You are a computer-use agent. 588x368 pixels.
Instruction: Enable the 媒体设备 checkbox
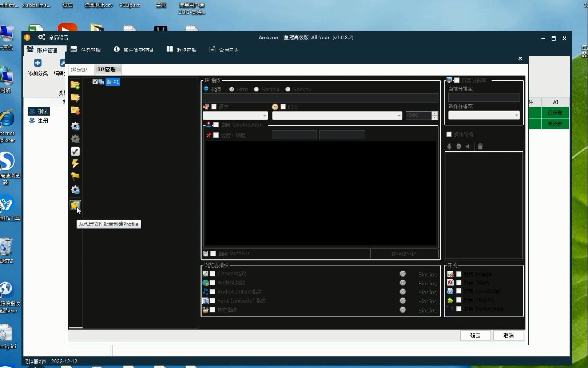click(x=449, y=134)
